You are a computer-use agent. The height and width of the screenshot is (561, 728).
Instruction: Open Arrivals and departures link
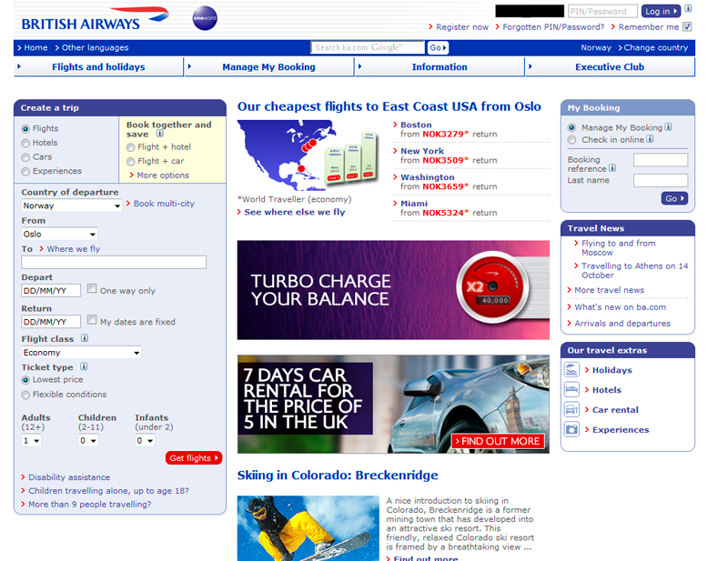622,324
